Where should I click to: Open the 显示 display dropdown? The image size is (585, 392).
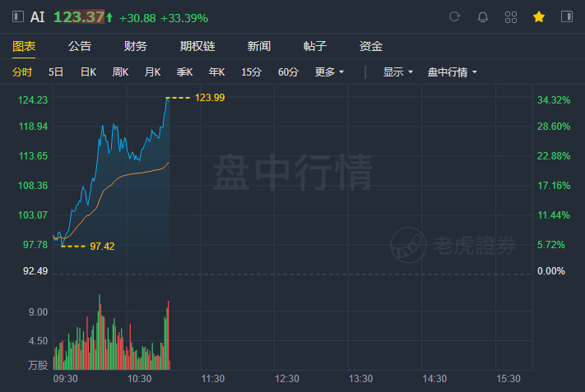pyautogui.click(x=398, y=72)
